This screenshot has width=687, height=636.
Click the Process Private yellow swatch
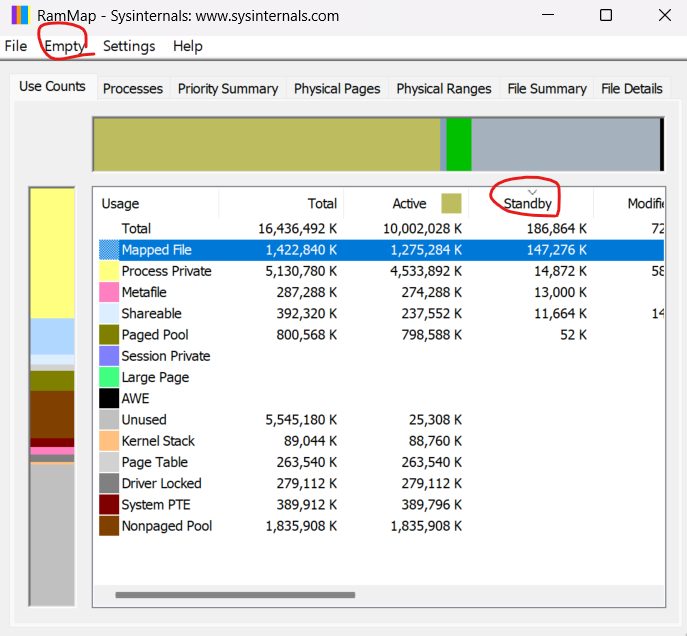point(109,271)
